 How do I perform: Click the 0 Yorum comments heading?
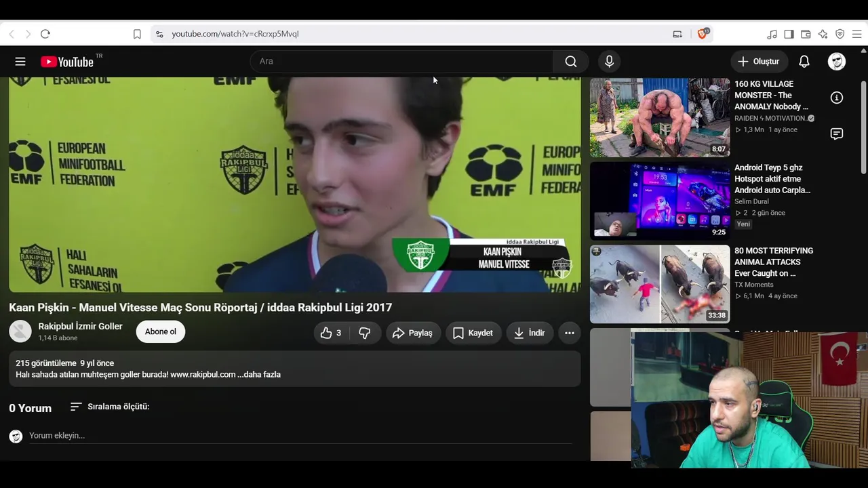30,408
